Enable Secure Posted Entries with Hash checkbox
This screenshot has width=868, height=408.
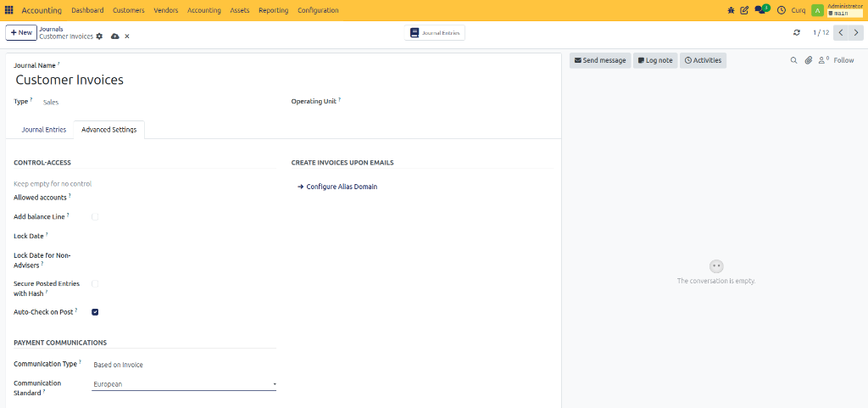coord(95,283)
